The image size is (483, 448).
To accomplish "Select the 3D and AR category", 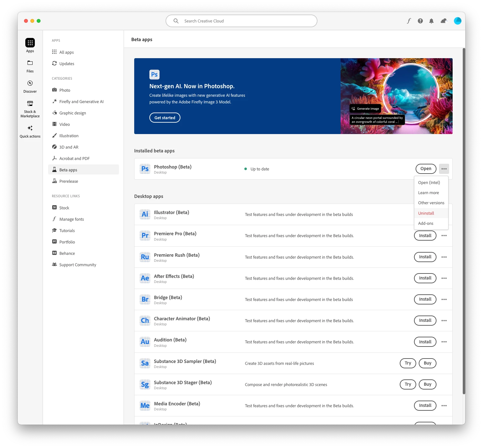I will [84, 147].
